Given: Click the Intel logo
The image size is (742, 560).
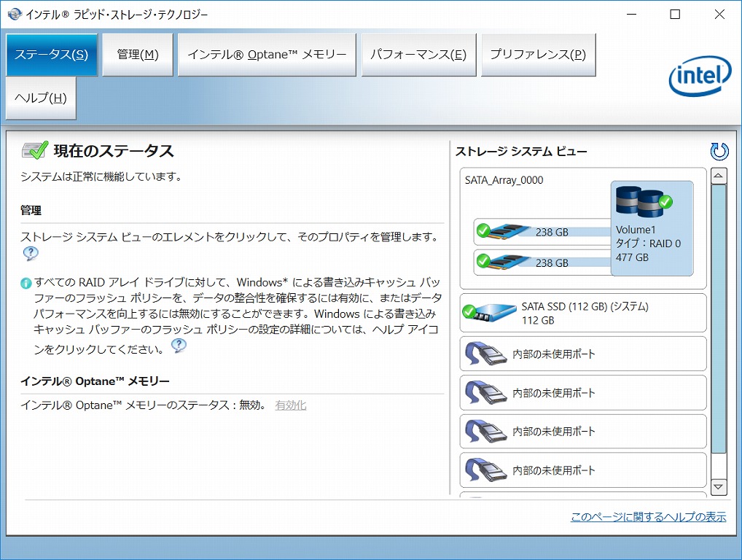Looking at the screenshot, I should (699, 77).
